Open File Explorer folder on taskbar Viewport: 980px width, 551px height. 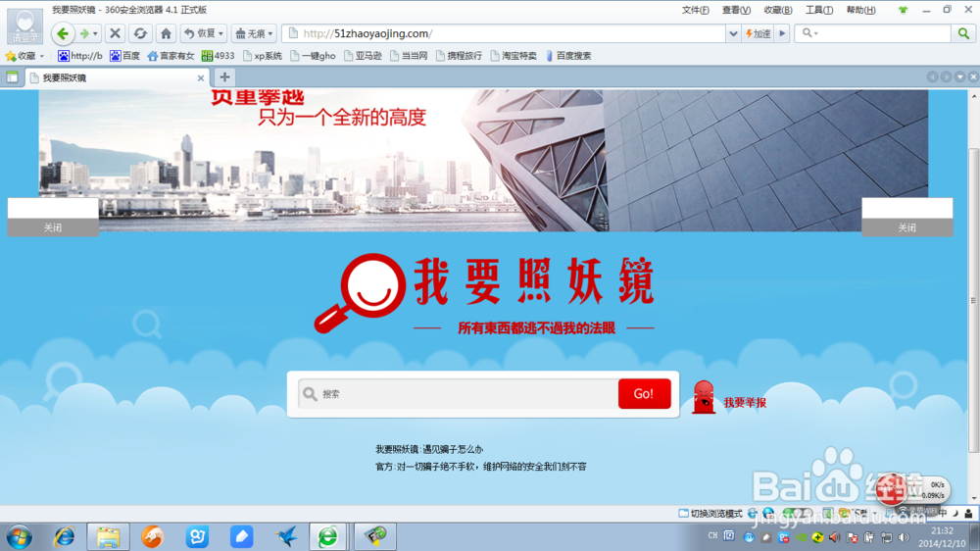[108, 536]
